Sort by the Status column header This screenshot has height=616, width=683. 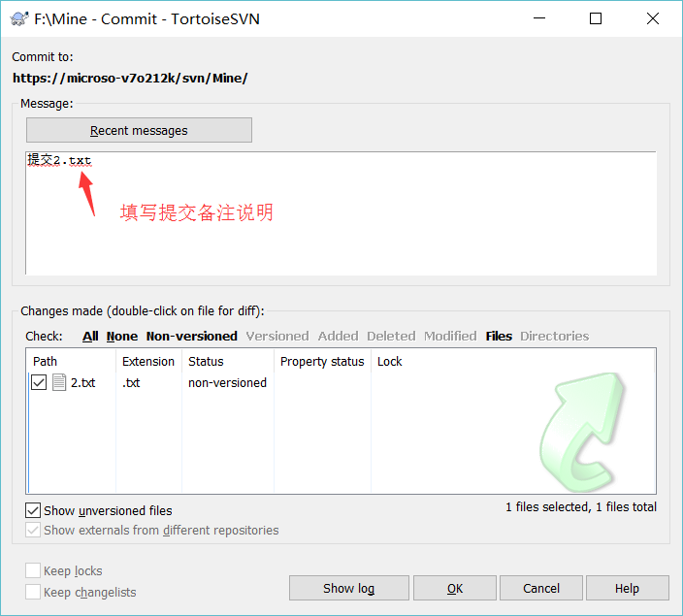pyautogui.click(x=228, y=361)
